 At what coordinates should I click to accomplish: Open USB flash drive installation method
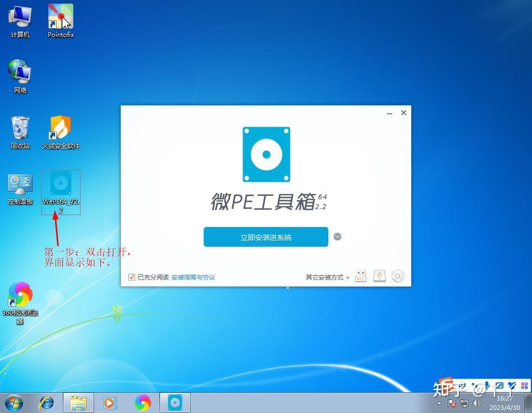[x=361, y=276]
